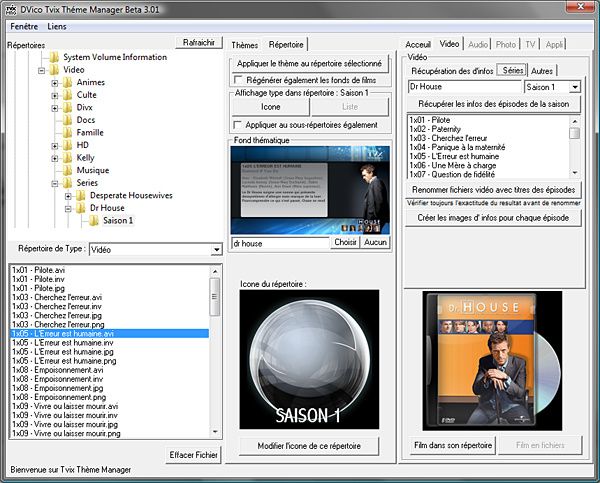Click Renommer fichiers vidéo avec titres button
Image resolution: width=600 pixels, height=483 pixels.
pos(494,190)
